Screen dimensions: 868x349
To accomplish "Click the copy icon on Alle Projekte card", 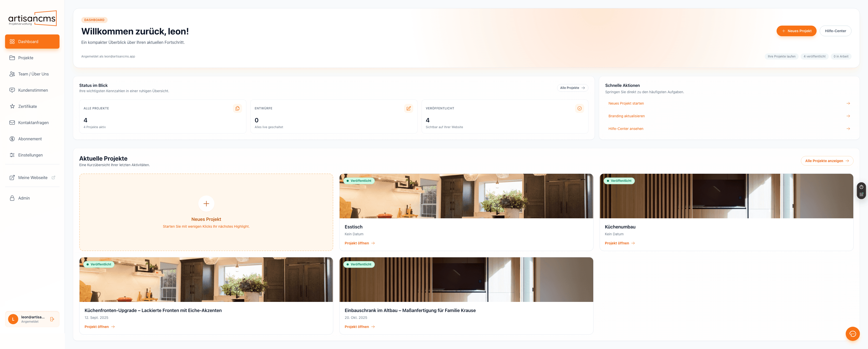I will click(238, 108).
